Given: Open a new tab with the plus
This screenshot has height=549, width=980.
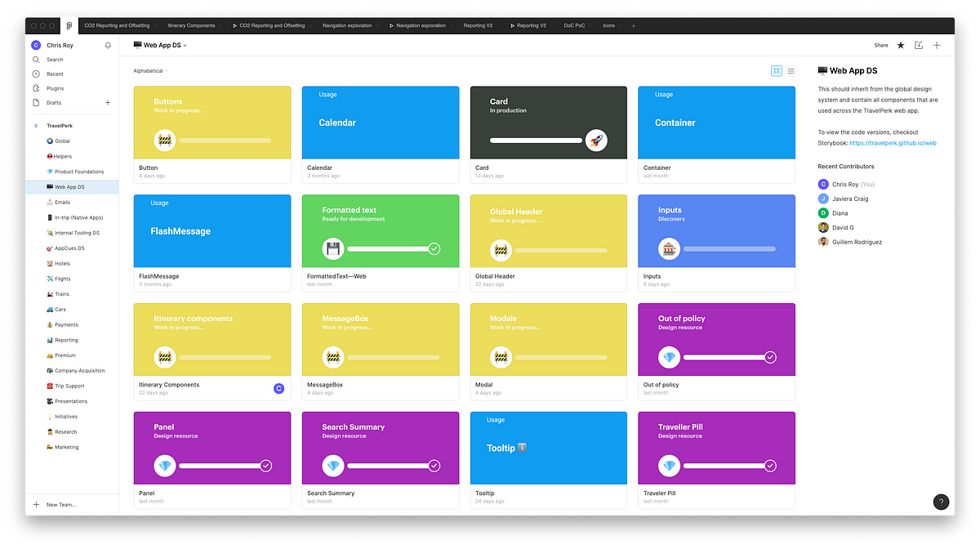Looking at the screenshot, I should [634, 25].
